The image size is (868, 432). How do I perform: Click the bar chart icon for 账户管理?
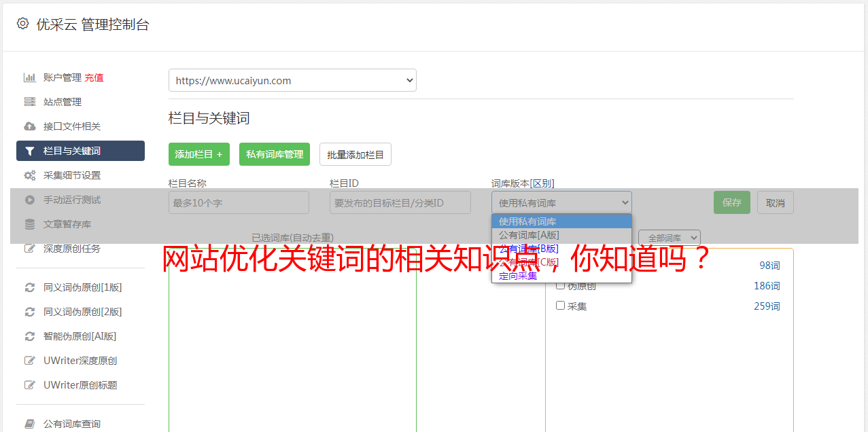pos(29,77)
